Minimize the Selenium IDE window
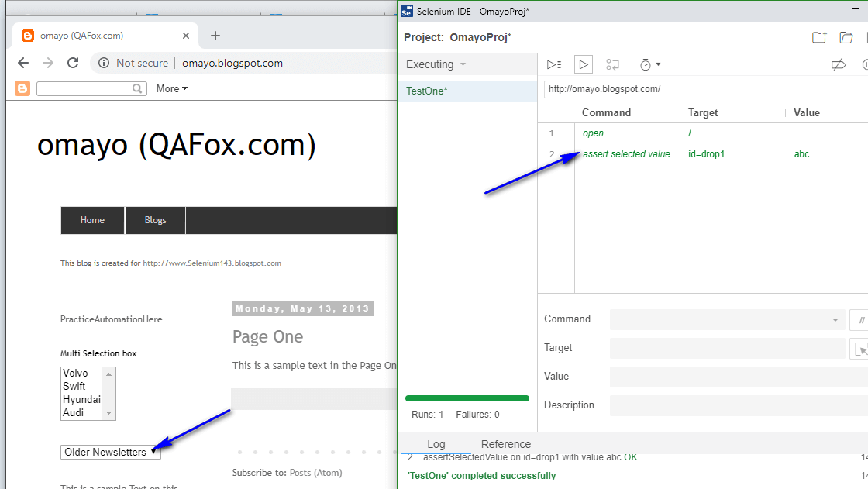868x489 pixels. (x=821, y=12)
